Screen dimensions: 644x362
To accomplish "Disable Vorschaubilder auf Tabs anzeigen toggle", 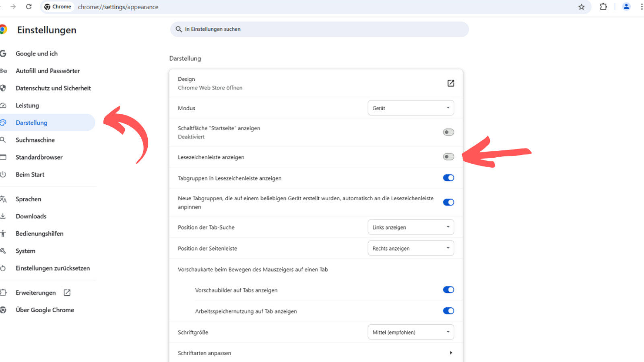I will [448, 290].
